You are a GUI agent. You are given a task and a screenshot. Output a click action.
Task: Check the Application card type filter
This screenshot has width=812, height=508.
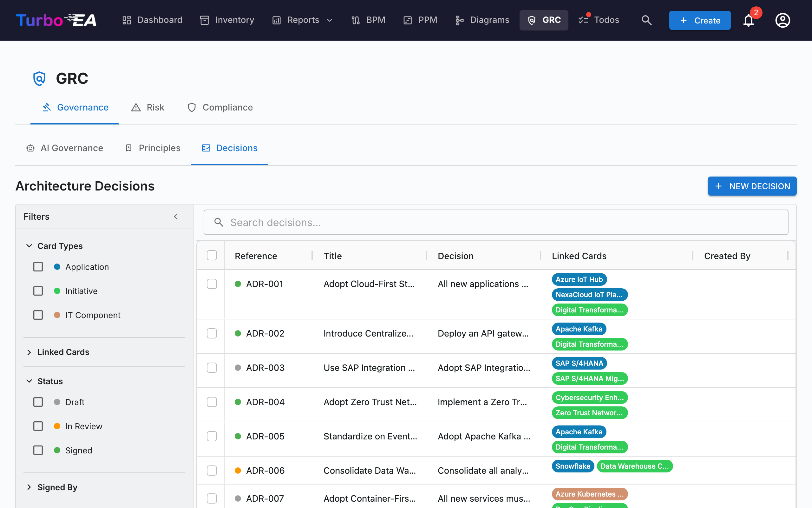[x=38, y=267]
